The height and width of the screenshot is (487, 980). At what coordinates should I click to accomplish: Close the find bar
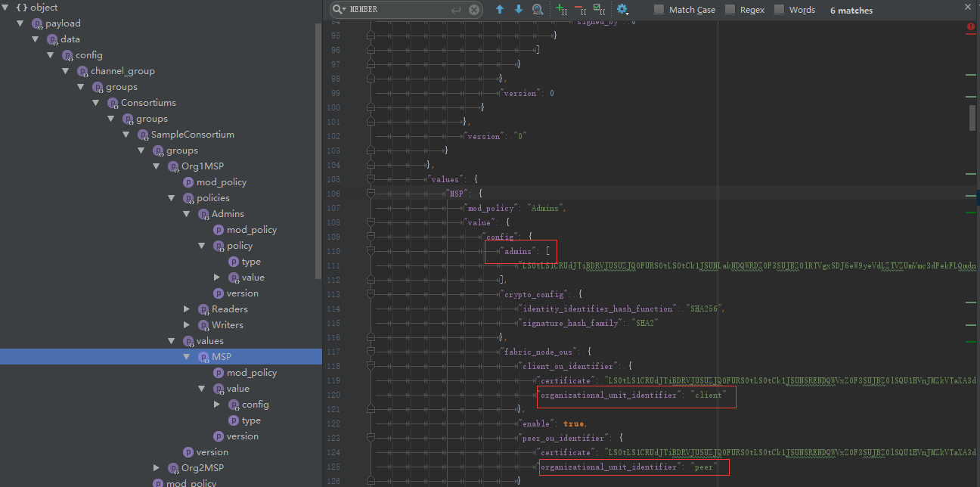(968, 6)
